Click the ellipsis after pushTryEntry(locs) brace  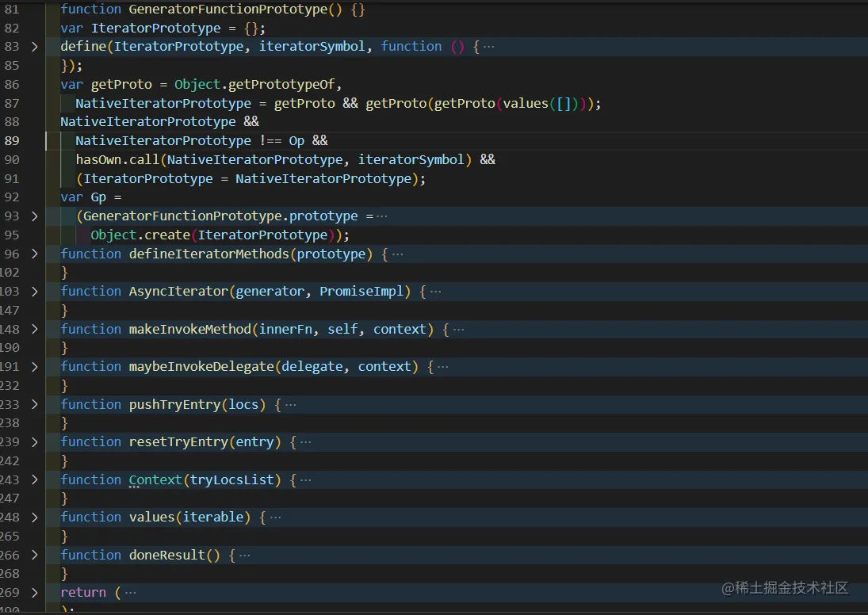(x=290, y=405)
